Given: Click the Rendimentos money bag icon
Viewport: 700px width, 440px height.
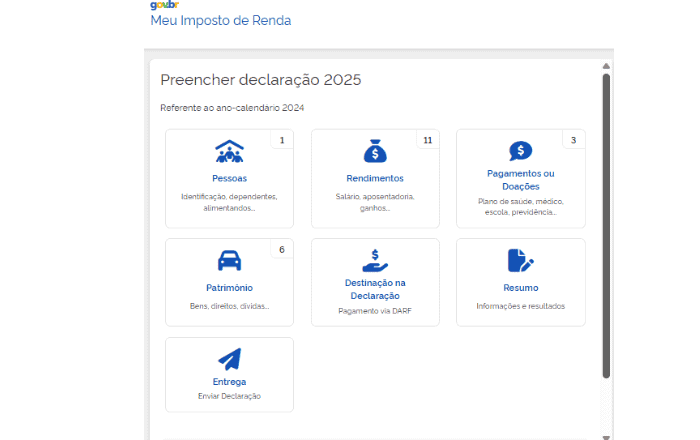Looking at the screenshot, I should pos(375,152).
